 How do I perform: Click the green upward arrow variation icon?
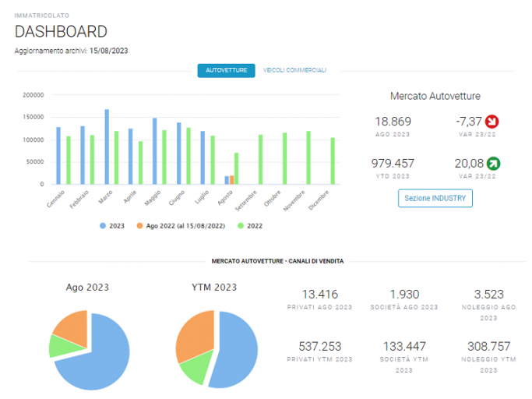[x=493, y=164]
